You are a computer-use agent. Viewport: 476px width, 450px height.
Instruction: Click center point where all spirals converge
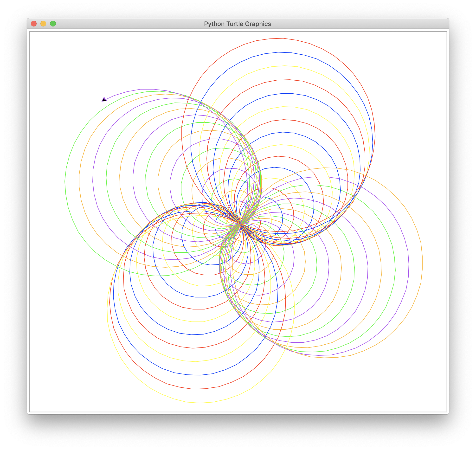click(240, 224)
